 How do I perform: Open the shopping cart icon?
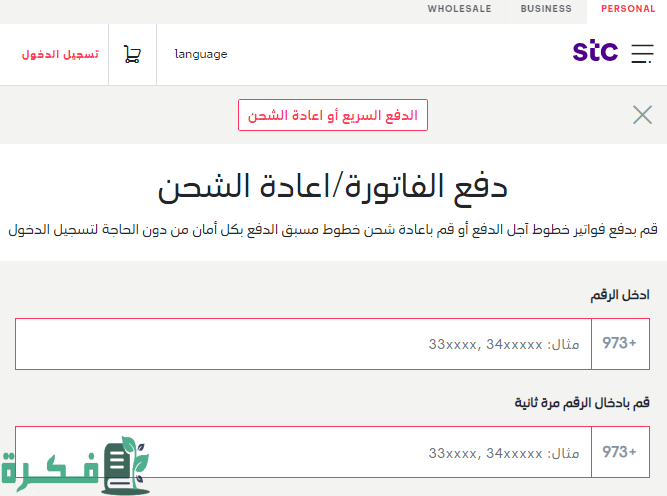132,54
